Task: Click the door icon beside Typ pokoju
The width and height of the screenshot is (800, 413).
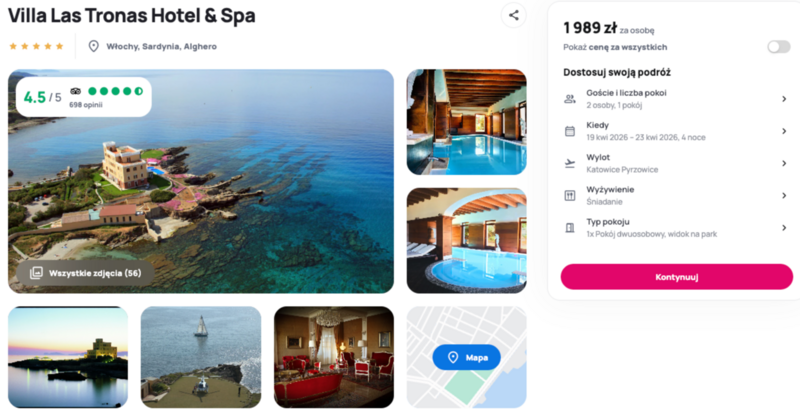Action: click(570, 228)
